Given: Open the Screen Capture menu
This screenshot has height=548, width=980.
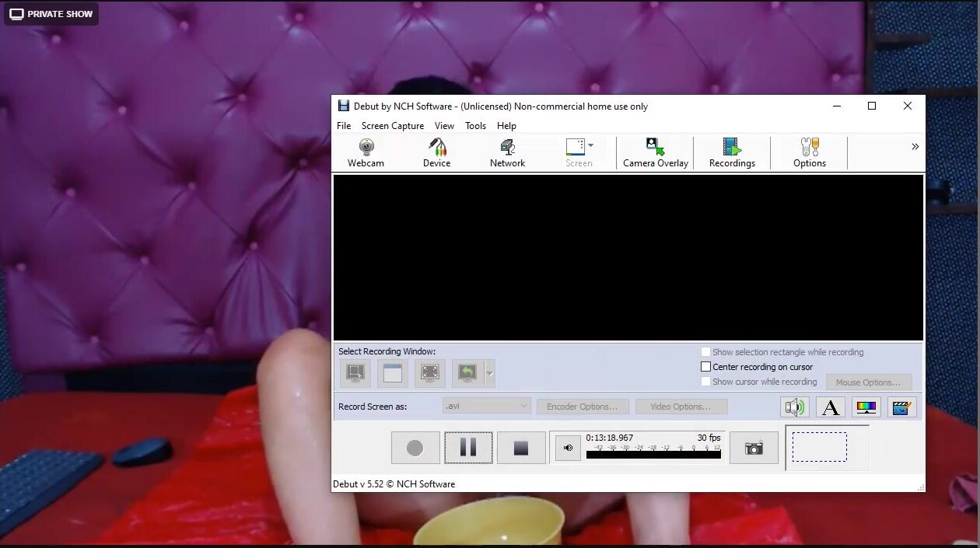Looking at the screenshot, I should (392, 126).
